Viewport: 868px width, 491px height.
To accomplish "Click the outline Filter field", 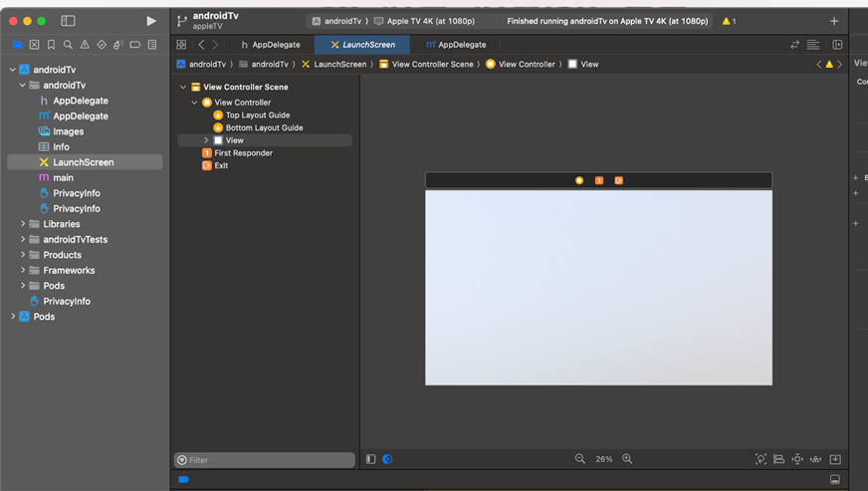I will (265, 460).
